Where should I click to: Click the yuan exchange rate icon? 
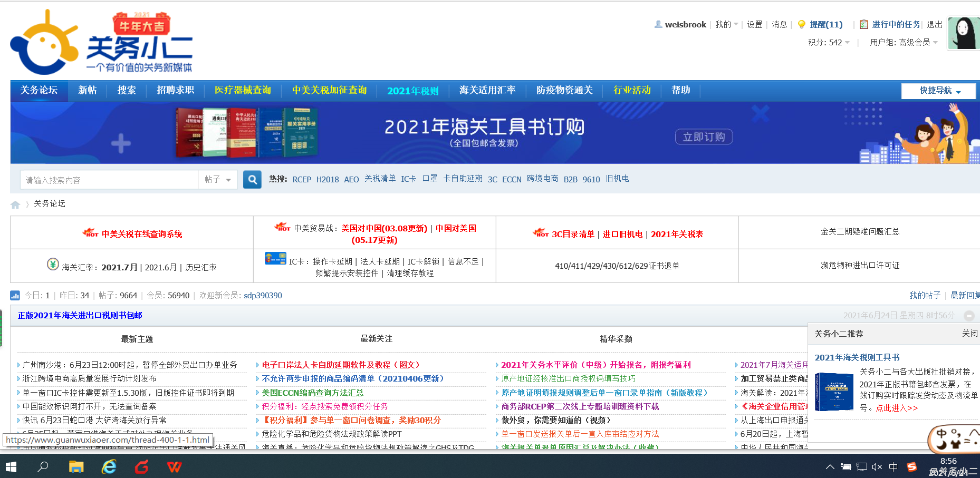tap(53, 264)
